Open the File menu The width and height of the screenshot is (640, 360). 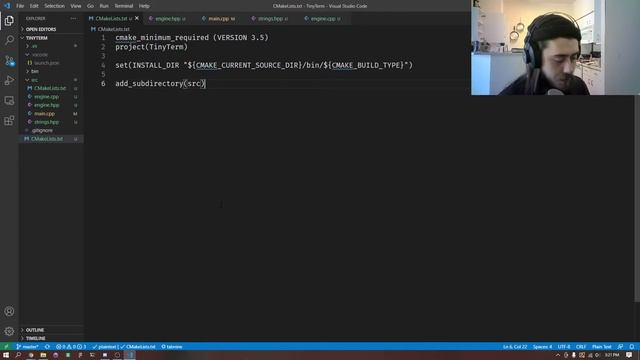(20, 6)
